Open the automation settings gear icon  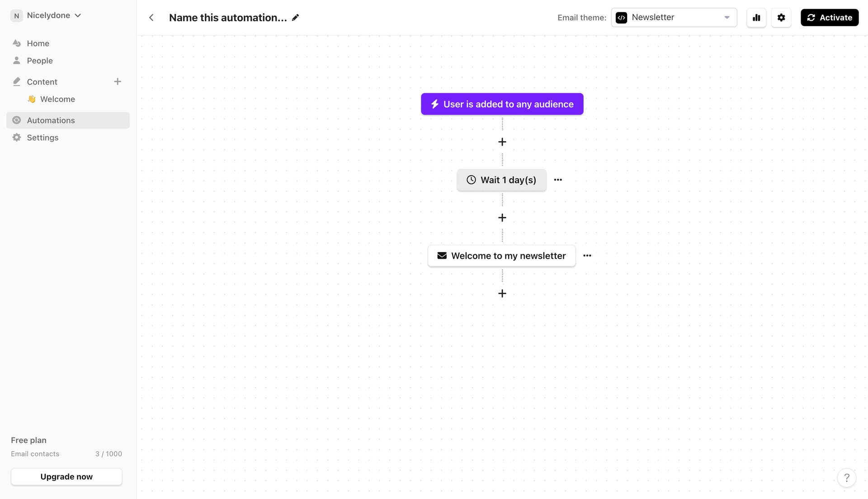[782, 17]
